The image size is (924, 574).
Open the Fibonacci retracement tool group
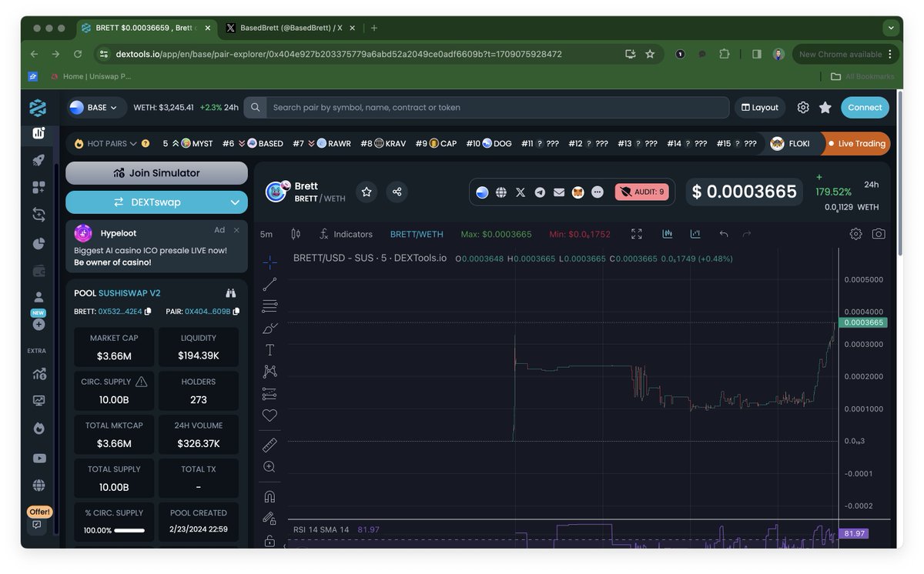tap(269, 306)
